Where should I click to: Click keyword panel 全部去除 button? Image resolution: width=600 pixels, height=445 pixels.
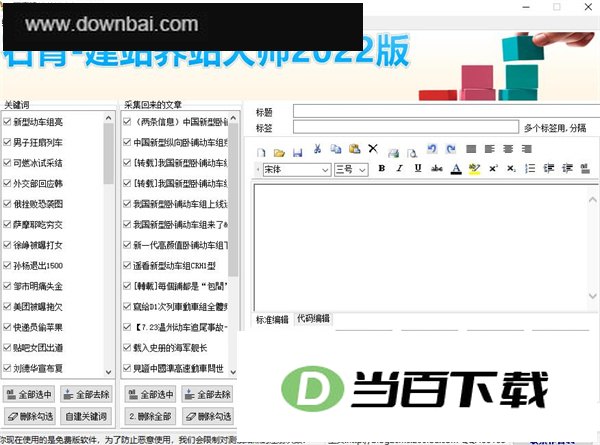pyautogui.click(x=86, y=394)
